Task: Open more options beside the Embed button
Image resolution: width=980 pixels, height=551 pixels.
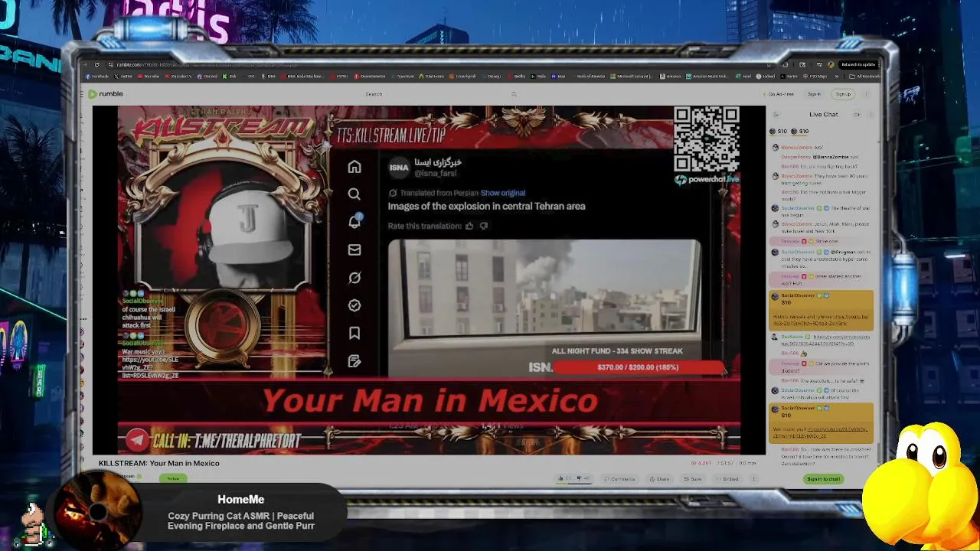Action: pos(754,479)
